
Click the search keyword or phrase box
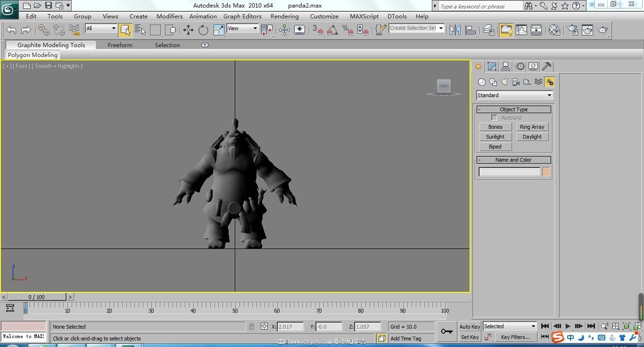point(480,6)
